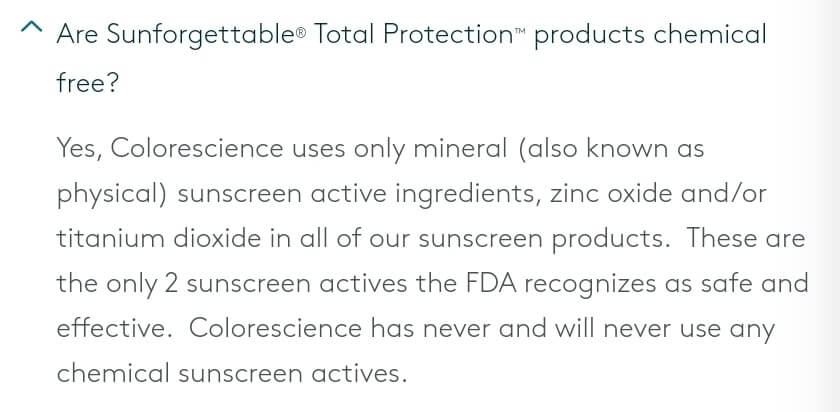Click 'products chemical' in the heading
Viewport: 840px width, 412px height.
click(x=650, y=36)
